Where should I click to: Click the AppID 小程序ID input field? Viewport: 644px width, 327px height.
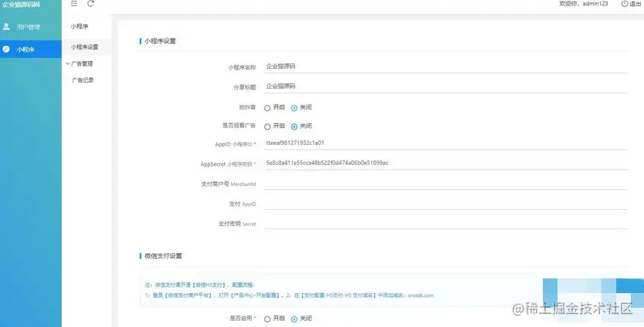tap(446, 143)
